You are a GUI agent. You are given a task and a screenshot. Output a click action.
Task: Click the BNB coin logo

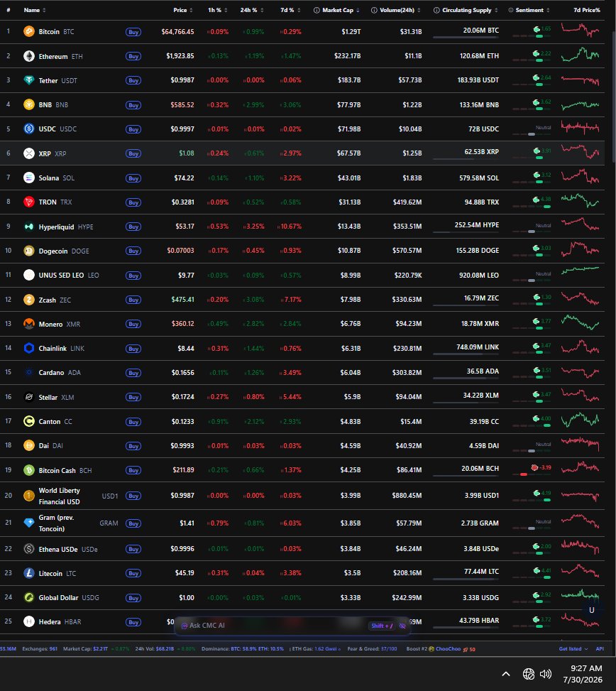click(x=29, y=104)
